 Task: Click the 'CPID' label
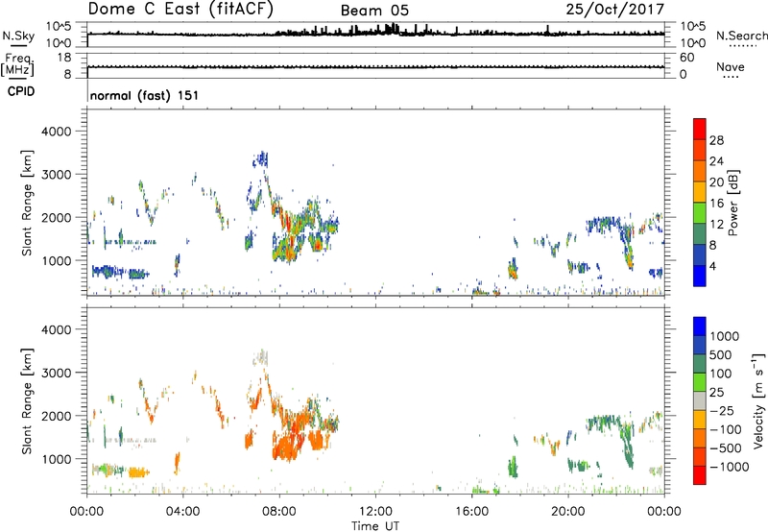(21, 91)
